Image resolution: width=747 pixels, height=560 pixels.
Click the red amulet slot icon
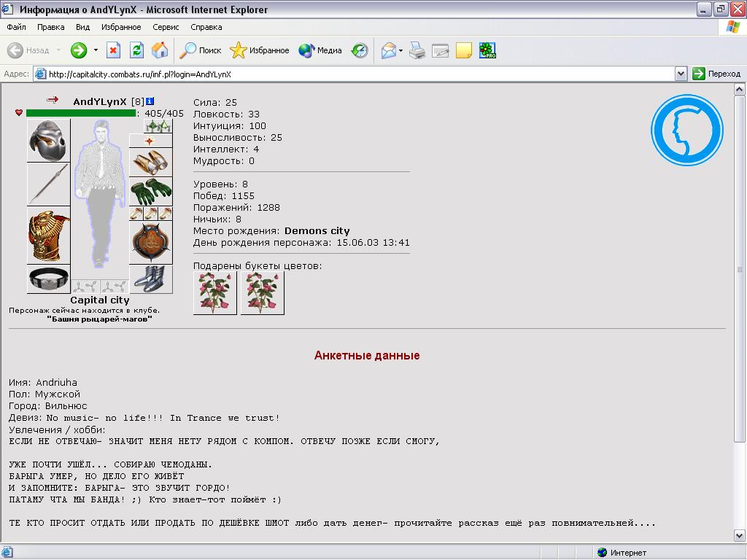[x=151, y=141]
